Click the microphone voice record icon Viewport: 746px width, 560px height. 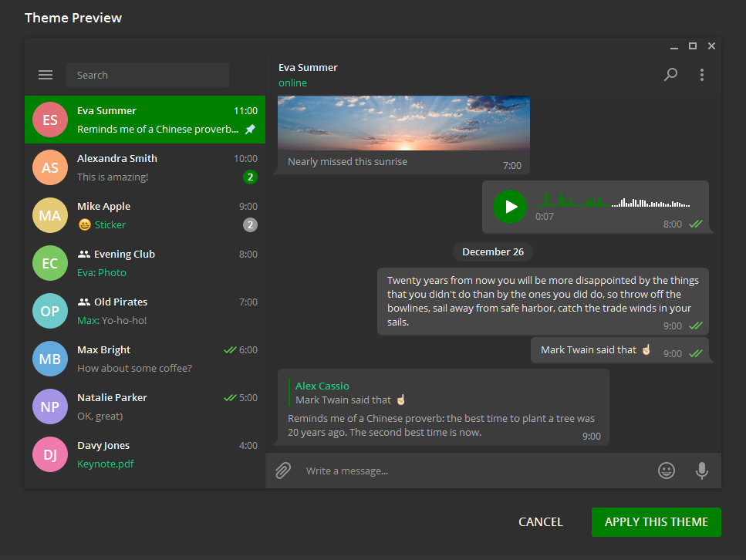coord(701,471)
